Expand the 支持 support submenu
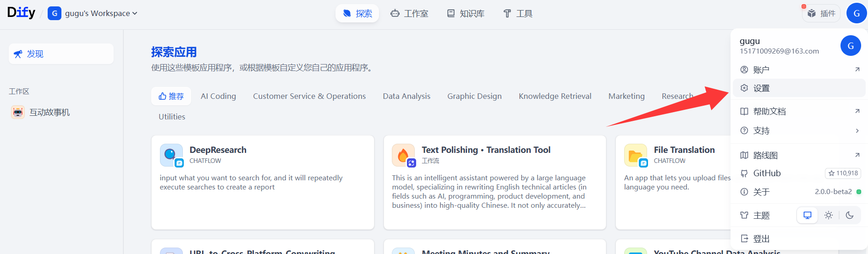The height and width of the screenshot is (254, 868). point(799,131)
